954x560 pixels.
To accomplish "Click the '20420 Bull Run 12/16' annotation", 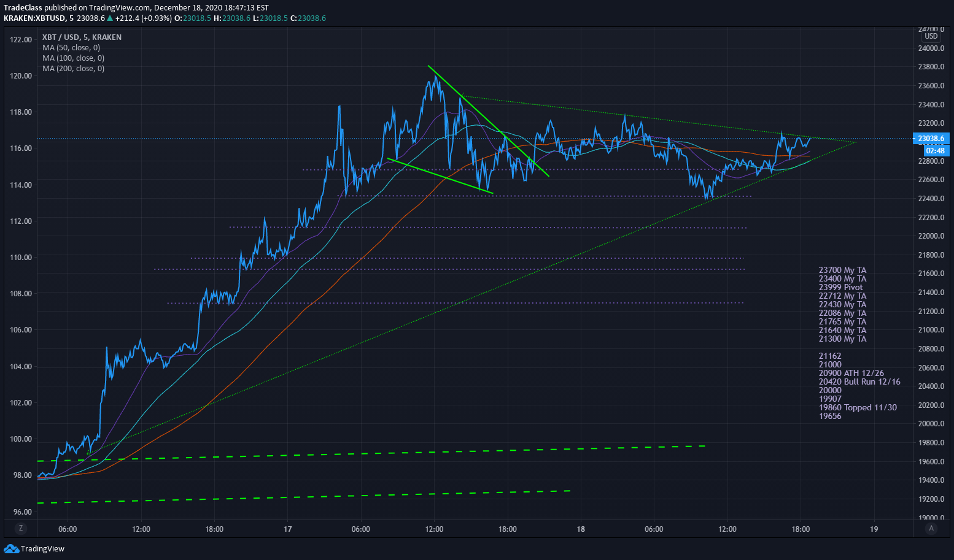I will (x=859, y=382).
